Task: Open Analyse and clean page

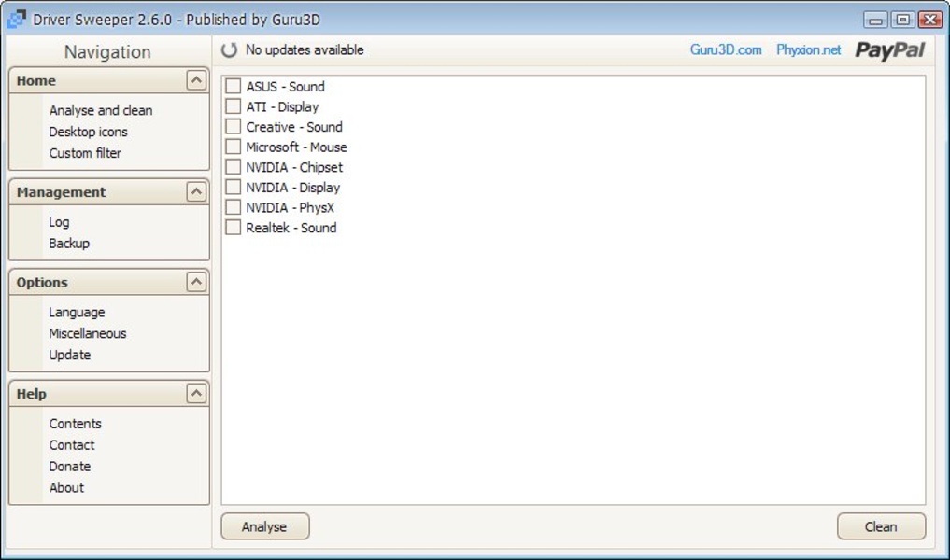Action: click(x=101, y=110)
